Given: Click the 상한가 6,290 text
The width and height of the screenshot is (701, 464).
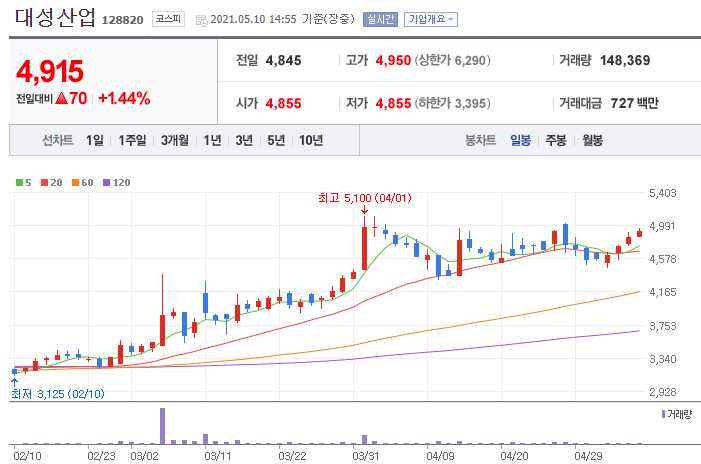Looking at the screenshot, I should point(452,60).
